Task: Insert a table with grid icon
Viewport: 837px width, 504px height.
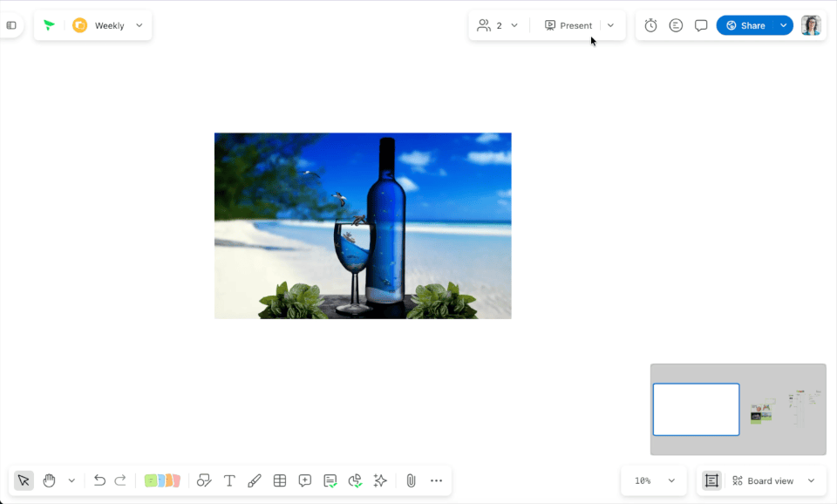Action: (280, 480)
